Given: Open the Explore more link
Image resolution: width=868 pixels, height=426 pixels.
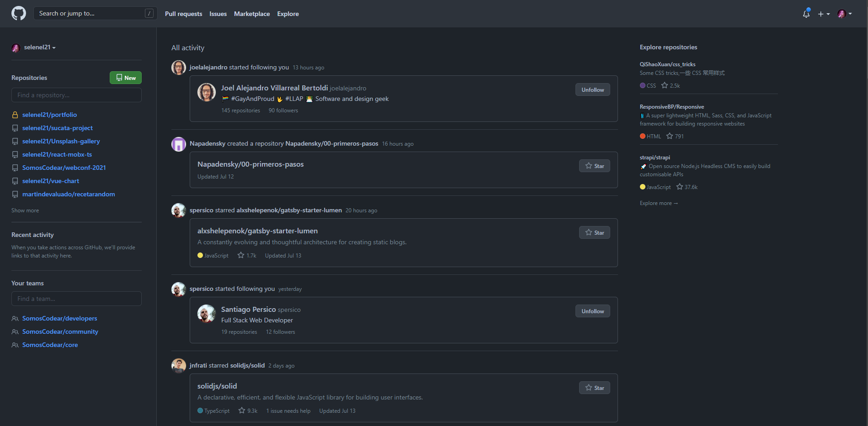Looking at the screenshot, I should tap(659, 203).
